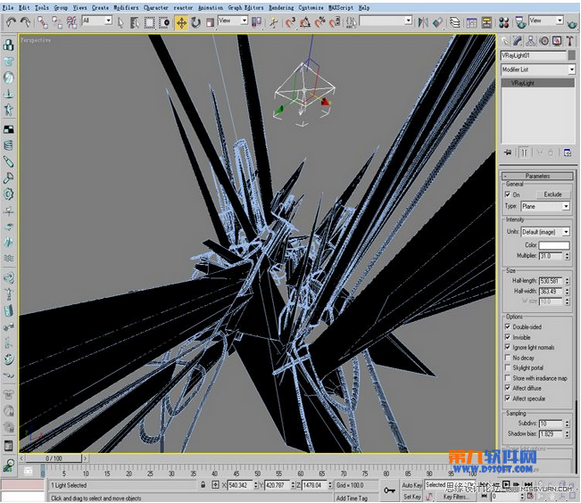Enable the Skylight portal checkbox
The height and width of the screenshot is (503, 581).
(508, 367)
